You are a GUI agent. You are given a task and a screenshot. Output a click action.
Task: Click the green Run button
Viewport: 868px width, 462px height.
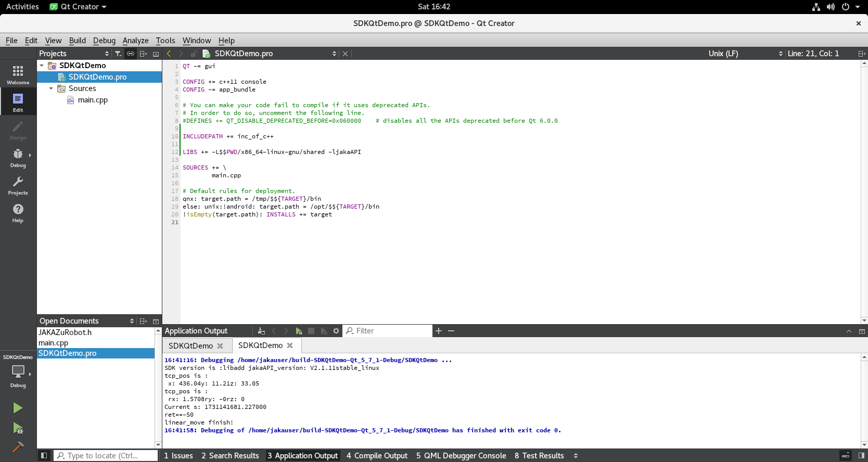pos(18,408)
